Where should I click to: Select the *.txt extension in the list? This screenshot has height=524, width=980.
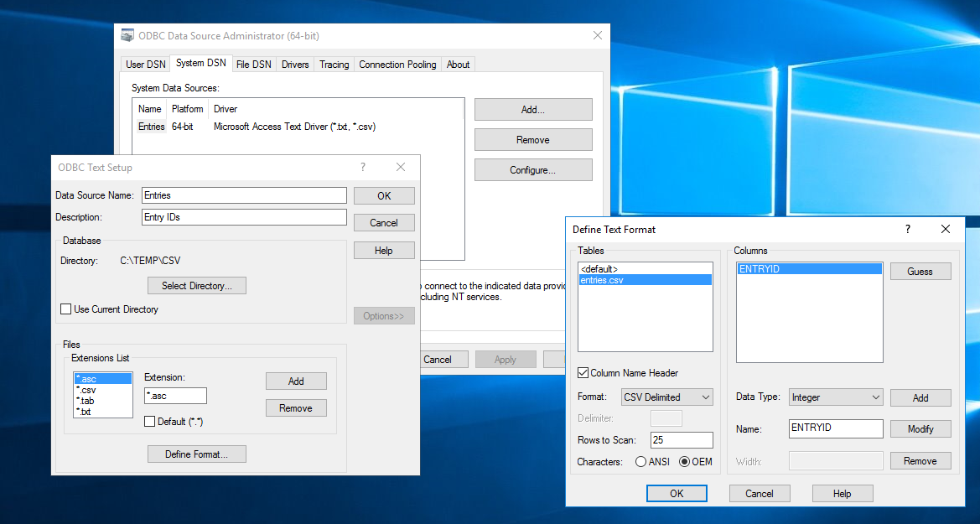point(103,412)
